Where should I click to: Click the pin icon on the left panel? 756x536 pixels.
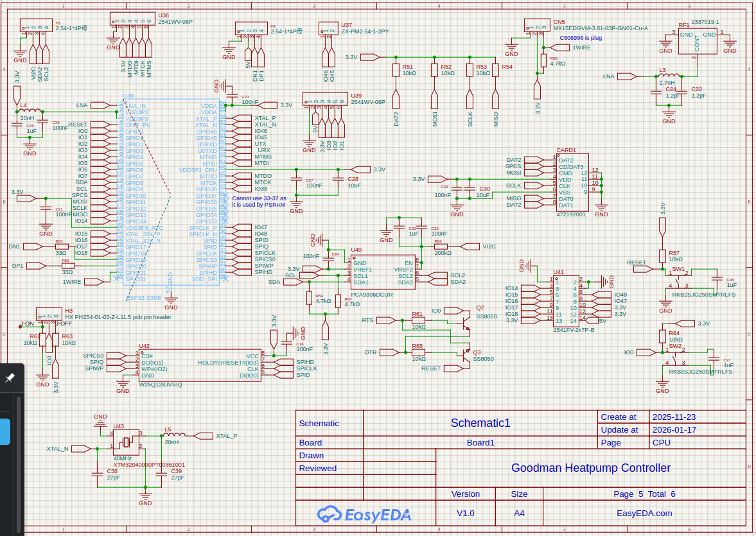pos(10,378)
